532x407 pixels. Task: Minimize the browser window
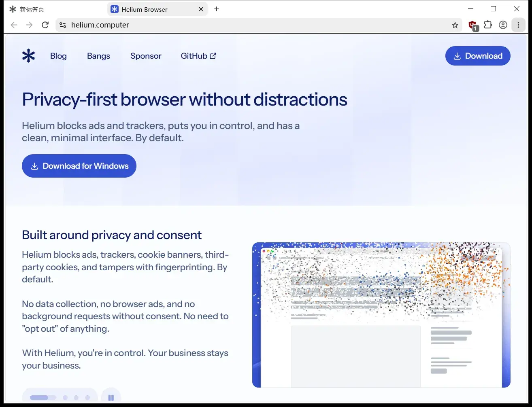(x=470, y=9)
